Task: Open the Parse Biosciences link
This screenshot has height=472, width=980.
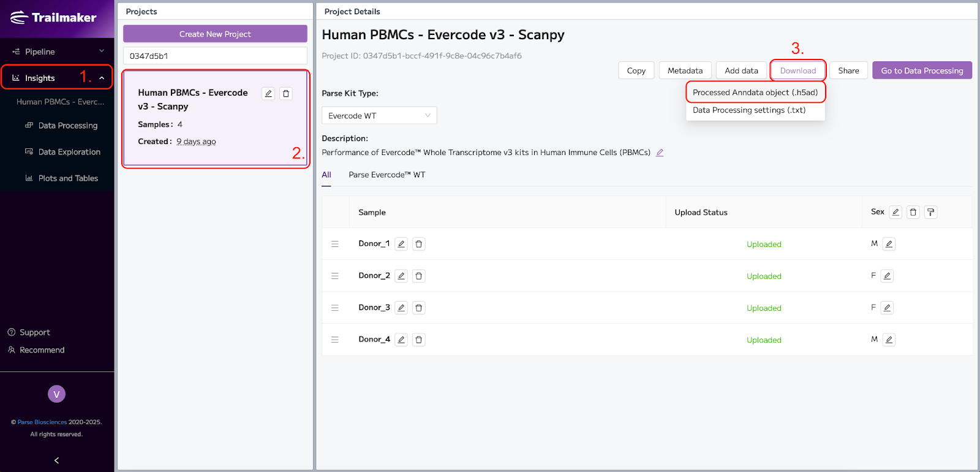Action: [42, 422]
